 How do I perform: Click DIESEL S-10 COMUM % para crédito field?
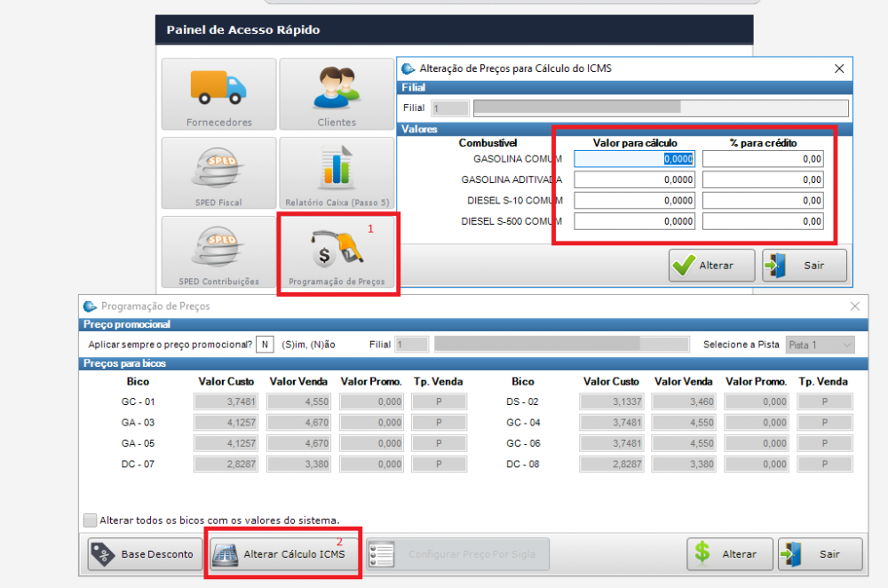pos(763,201)
